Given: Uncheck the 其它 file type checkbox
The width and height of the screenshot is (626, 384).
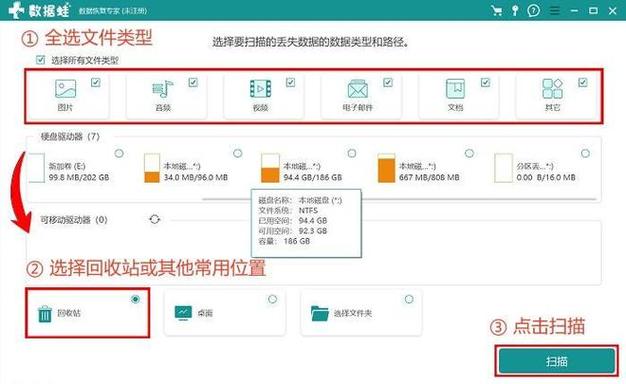Looking at the screenshot, I should coord(583,82).
